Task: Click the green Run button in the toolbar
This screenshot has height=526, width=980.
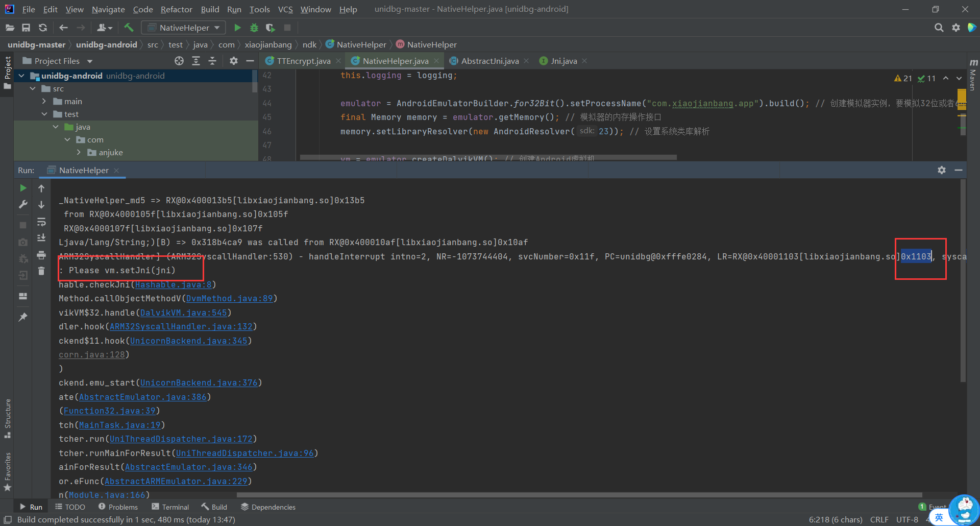Action: point(237,28)
